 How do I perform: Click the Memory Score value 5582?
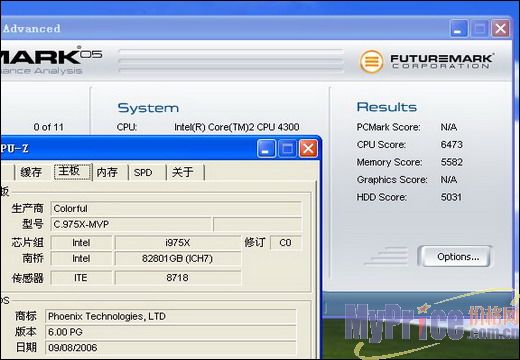[451, 162]
